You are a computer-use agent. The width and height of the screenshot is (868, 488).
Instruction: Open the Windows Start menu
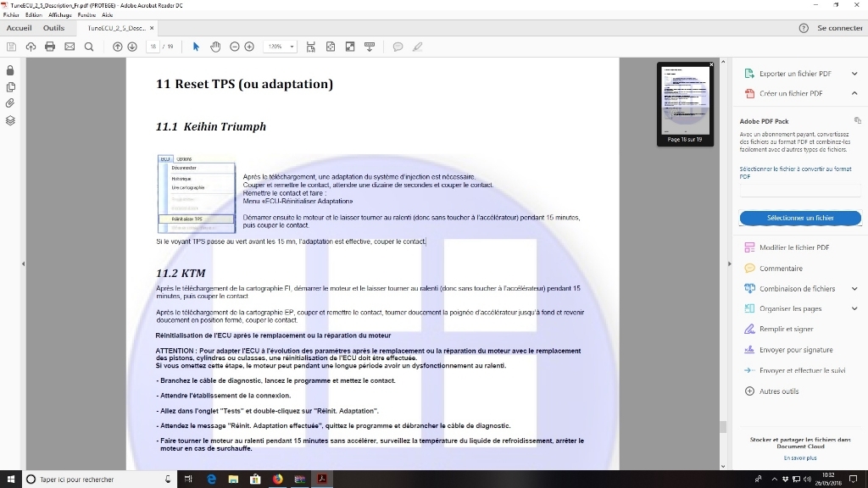coord(10,480)
